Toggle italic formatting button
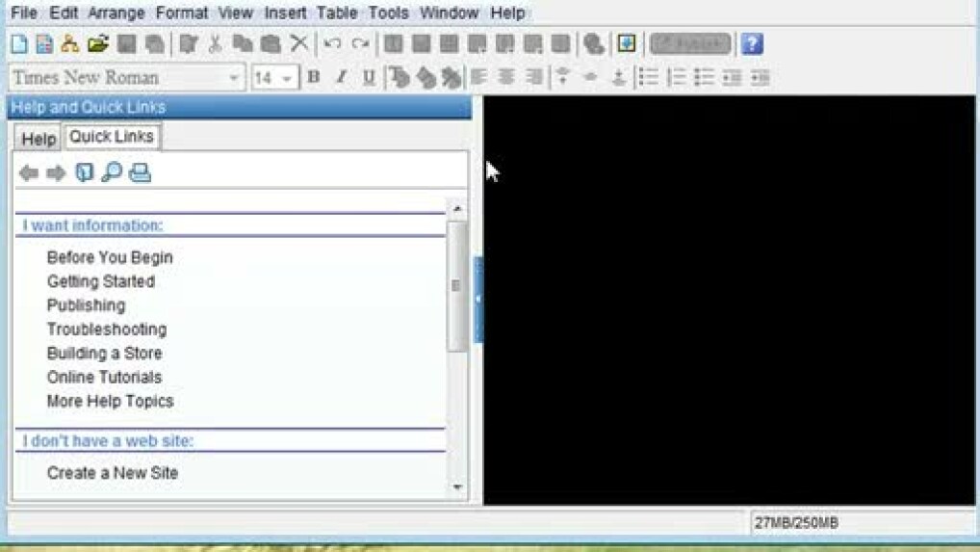This screenshot has width=980, height=552. (x=341, y=78)
